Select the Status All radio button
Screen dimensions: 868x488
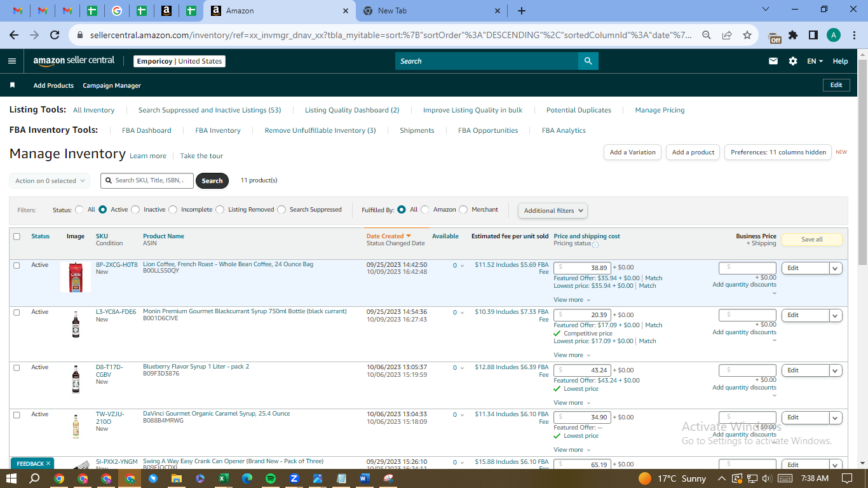click(79, 210)
